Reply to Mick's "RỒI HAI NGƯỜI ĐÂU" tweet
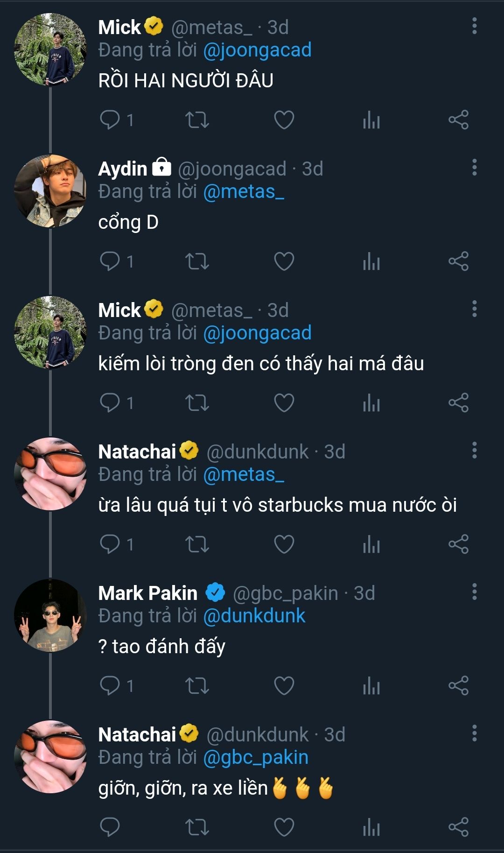The height and width of the screenshot is (853, 504). [x=110, y=120]
